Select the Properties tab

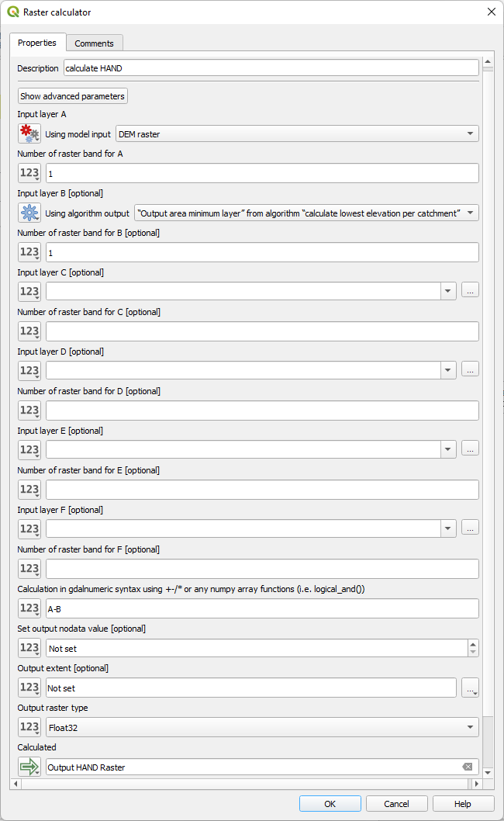[x=37, y=43]
